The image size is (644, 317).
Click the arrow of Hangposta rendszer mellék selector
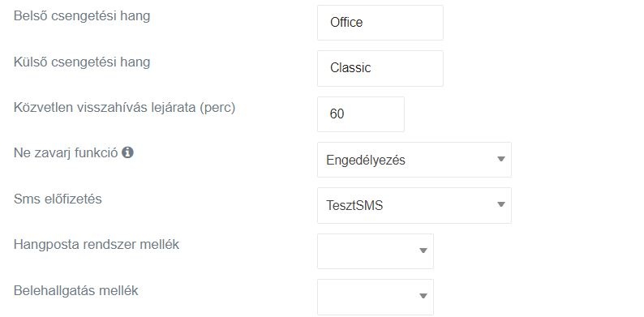(423, 251)
